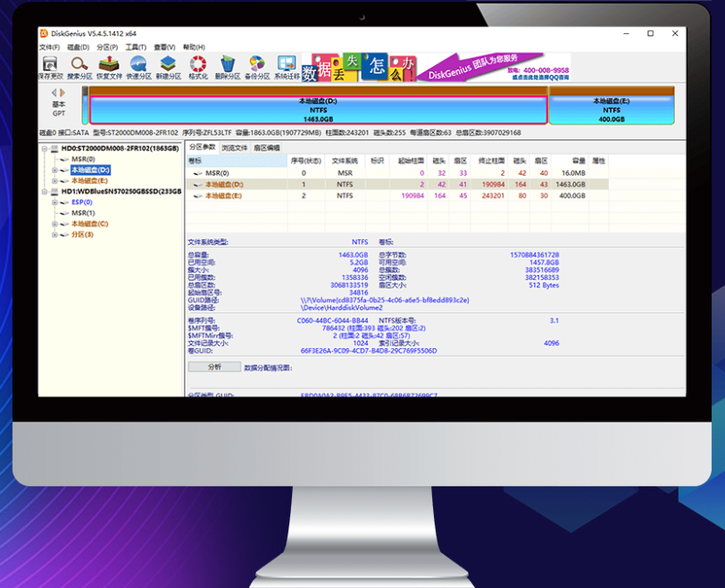Click drive icon beside 本地磁盘(E:) in table
This screenshot has height=588, width=725.
[198, 195]
